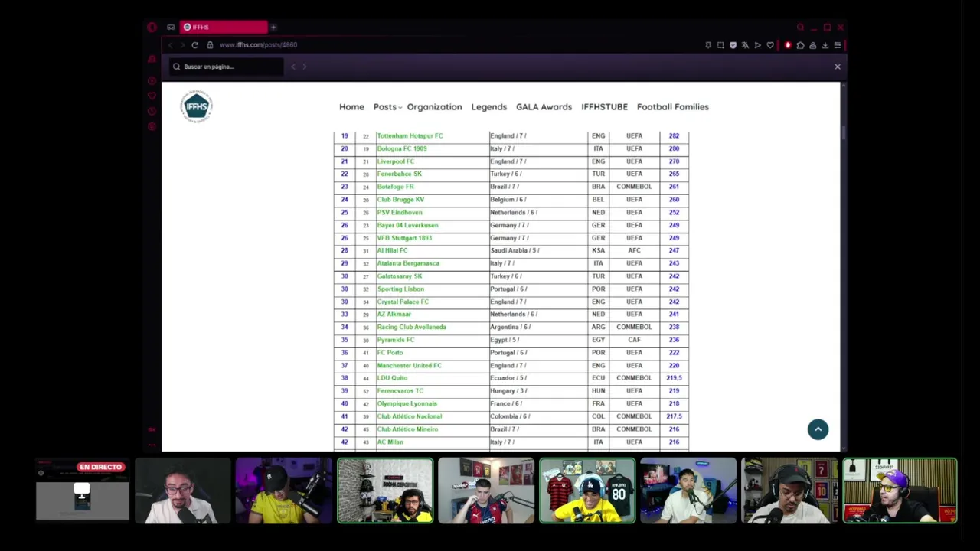The width and height of the screenshot is (980, 551).
Task: Add page to bookmarks with heart icon
Action: tap(770, 45)
